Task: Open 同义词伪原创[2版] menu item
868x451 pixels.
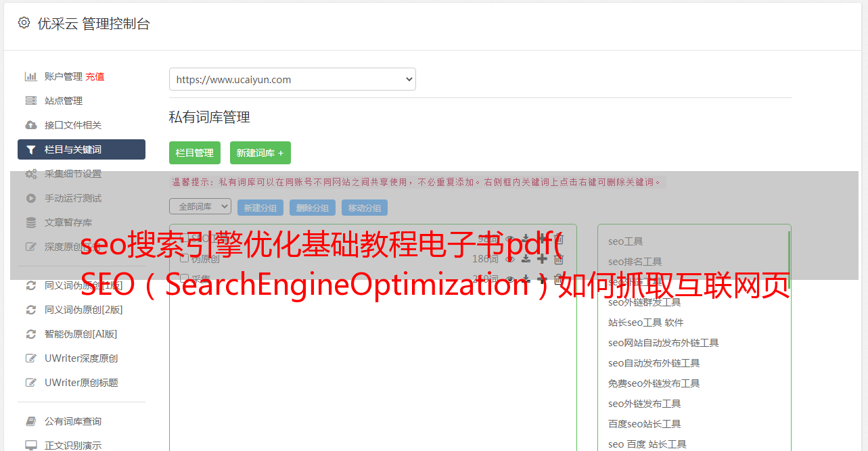Action: point(83,310)
